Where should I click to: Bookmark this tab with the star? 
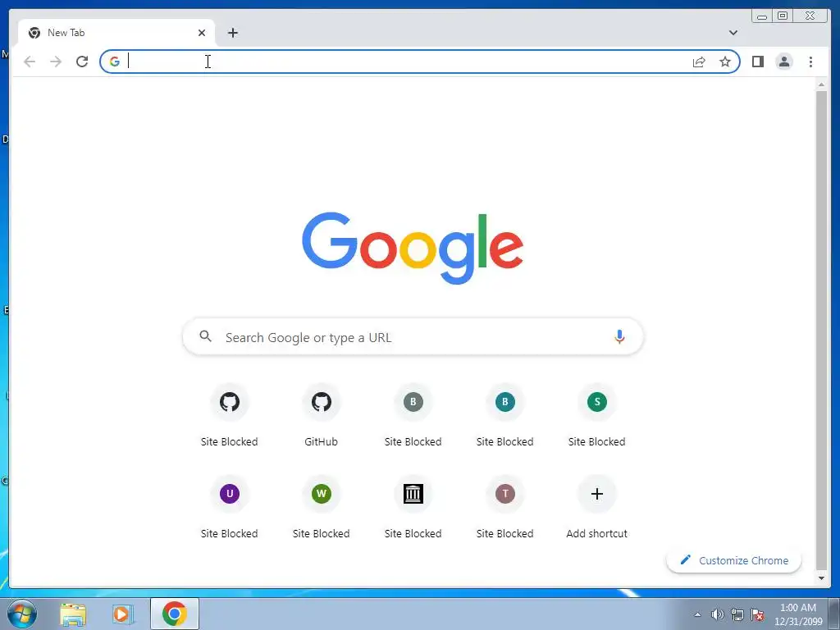pyautogui.click(x=725, y=62)
